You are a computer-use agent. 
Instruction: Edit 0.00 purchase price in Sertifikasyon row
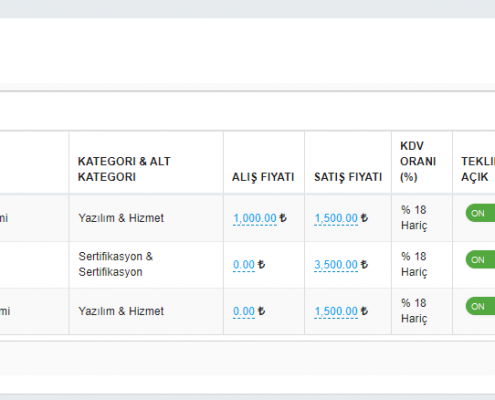(x=244, y=265)
